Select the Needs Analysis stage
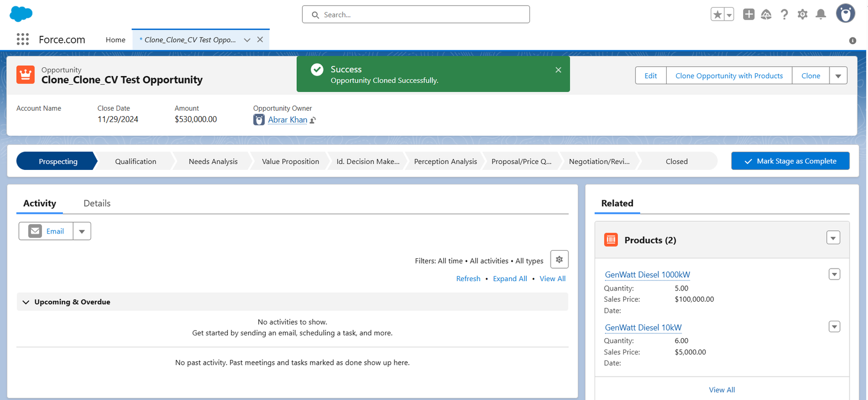Image resolution: width=868 pixels, height=400 pixels. click(213, 161)
